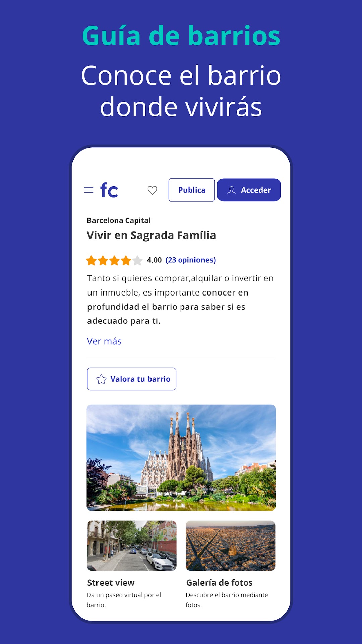Open the 23 opiniones link

[190, 260]
